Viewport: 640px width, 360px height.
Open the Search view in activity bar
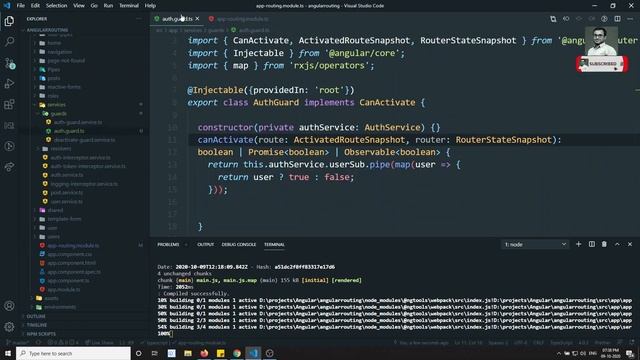pyautogui.click(x=9, y=42)
